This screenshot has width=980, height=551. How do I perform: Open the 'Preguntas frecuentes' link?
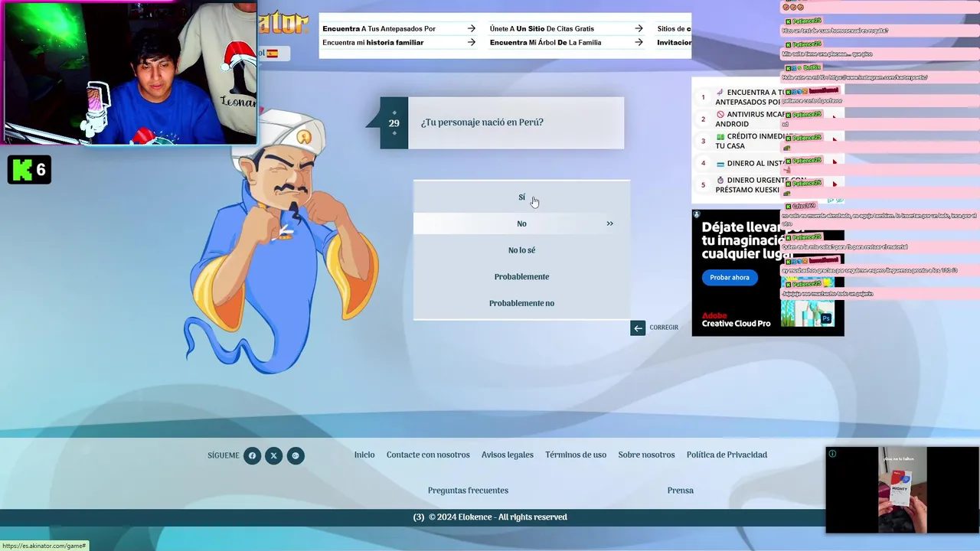[x=468, y=491]
